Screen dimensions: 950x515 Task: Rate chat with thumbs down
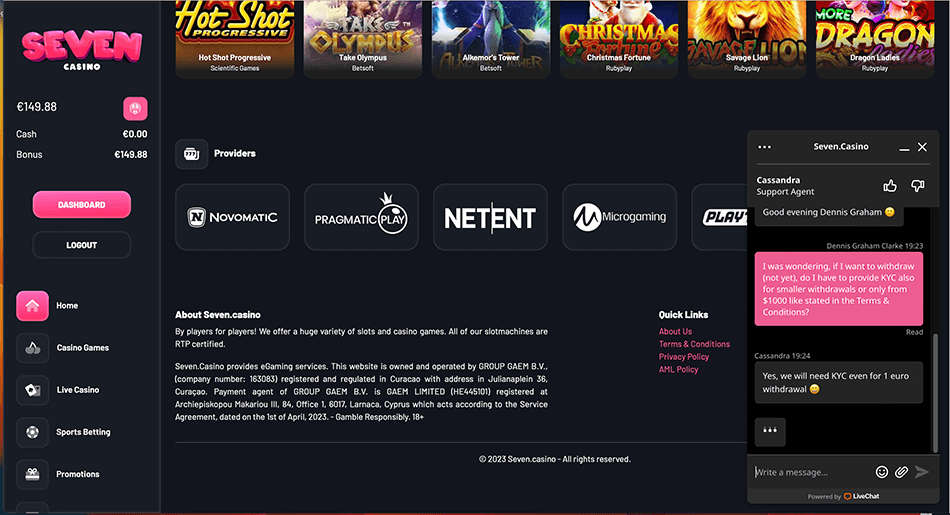tap(918, 186)
